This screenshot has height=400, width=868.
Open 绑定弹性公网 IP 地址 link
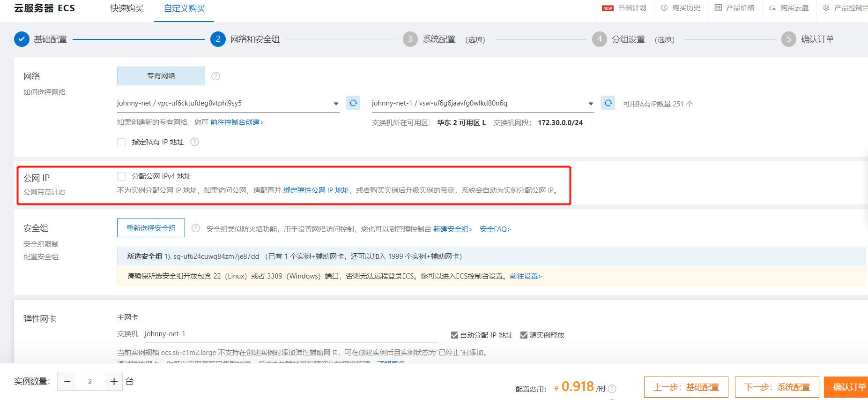tap(316, 190)
